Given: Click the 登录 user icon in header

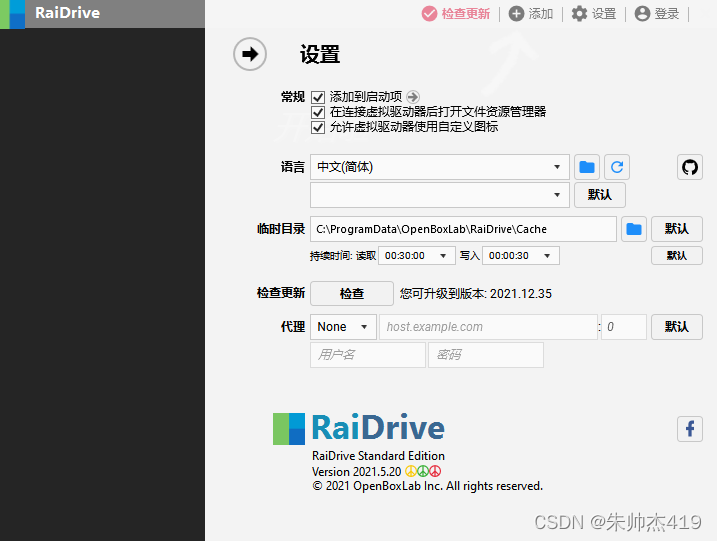Looking at the screenshot, I should click(x=642, y=14).
